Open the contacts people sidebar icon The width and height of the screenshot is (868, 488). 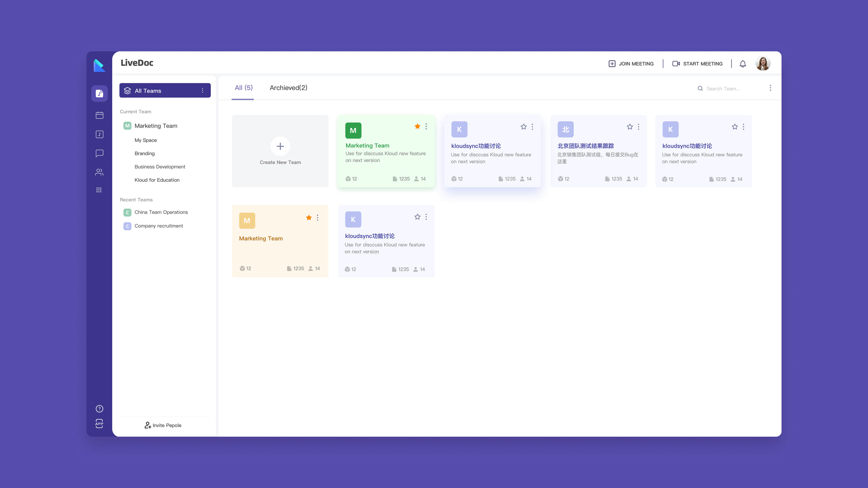click(99, 172)
